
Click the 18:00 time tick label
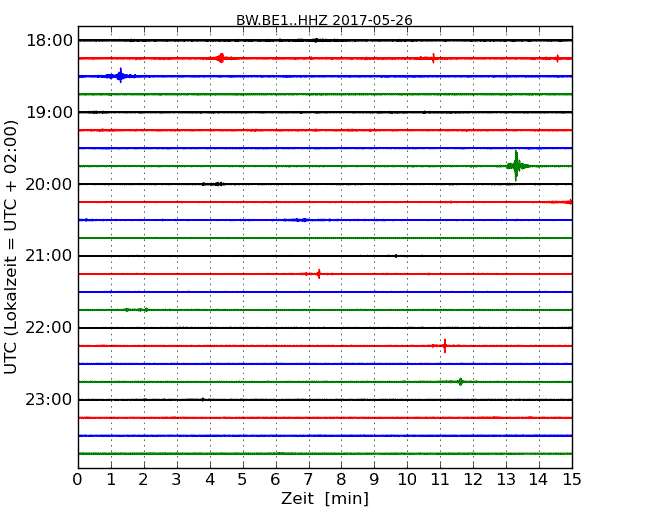coord(49,41)
